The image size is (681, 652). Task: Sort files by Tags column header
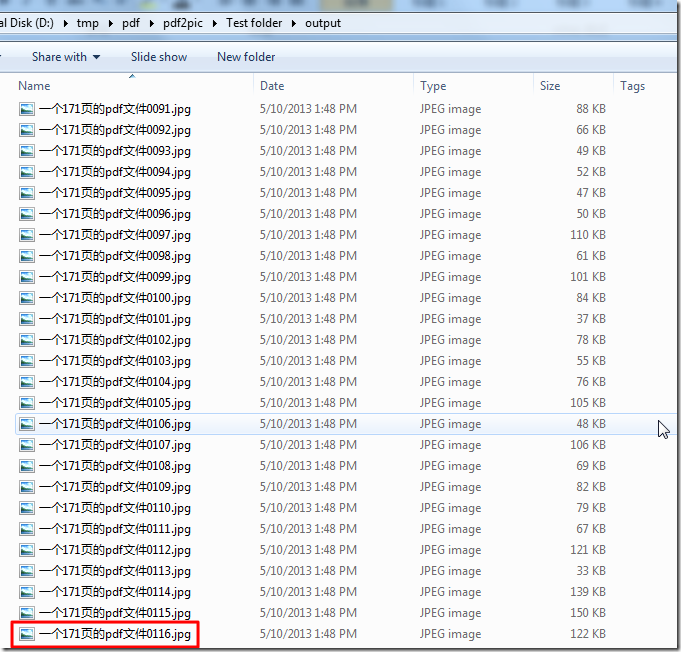pos(632,86)
